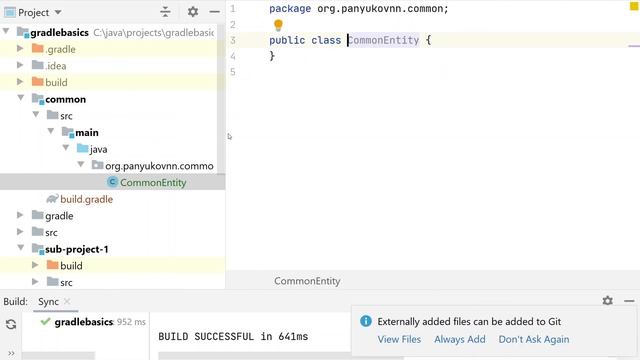The height and width of the screenshot is (360, 640).
Task: Click the more actions chevrons in Build toolbar
Action: 11,353
